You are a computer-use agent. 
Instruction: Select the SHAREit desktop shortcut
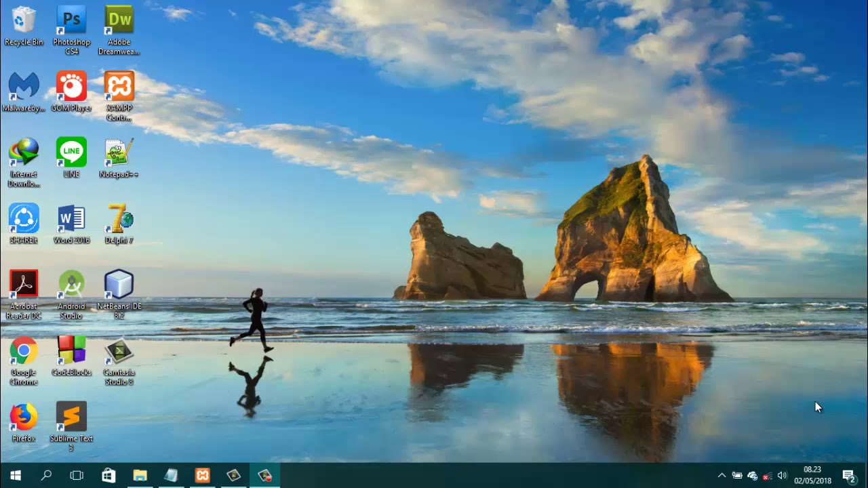[x=24, y=224]
